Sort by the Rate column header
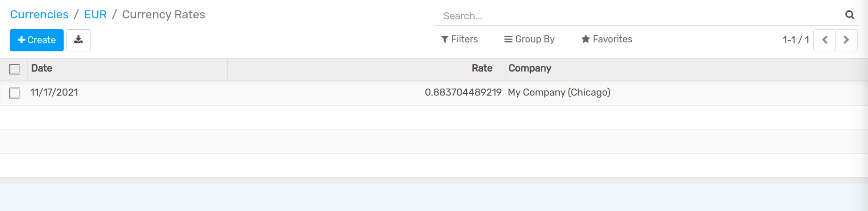The width and height of the screenshot is (868, 211). tap(482, 68)
